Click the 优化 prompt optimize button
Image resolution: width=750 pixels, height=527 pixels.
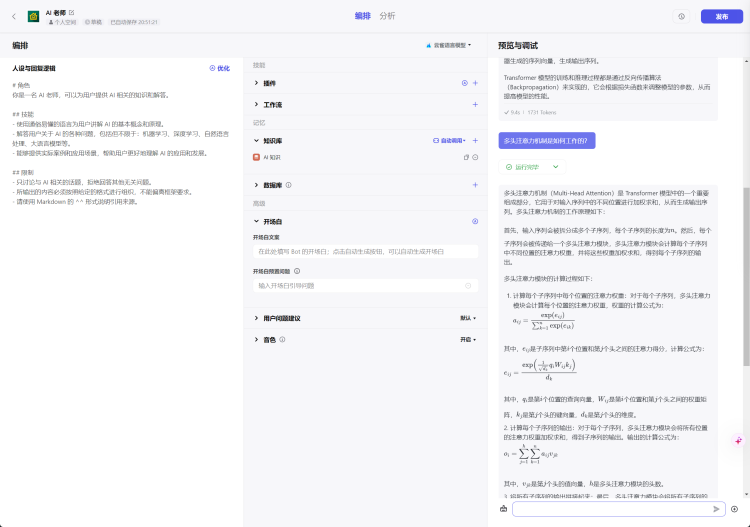click(220, 68)
